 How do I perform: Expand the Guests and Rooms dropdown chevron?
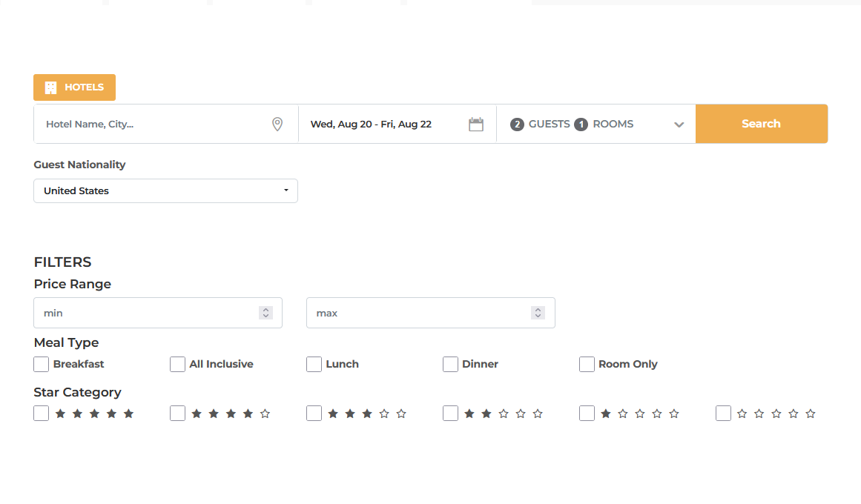[x=679, y=125]
